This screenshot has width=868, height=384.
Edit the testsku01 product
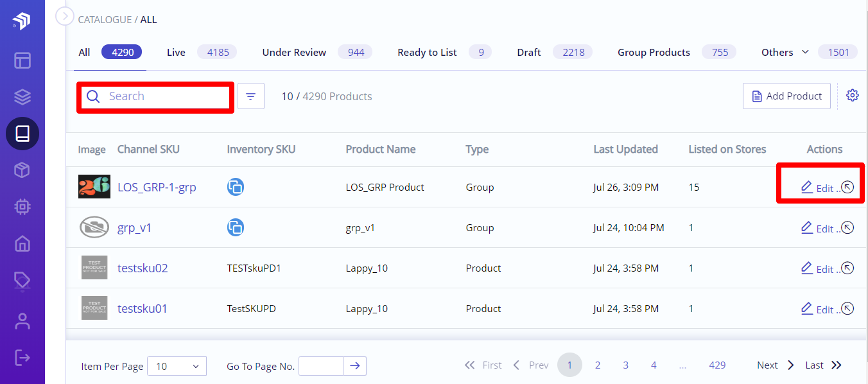pos(818,309)
